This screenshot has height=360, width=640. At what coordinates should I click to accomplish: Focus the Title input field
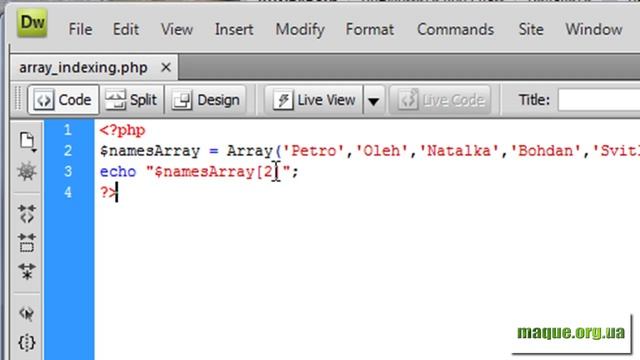pos(598,100)
